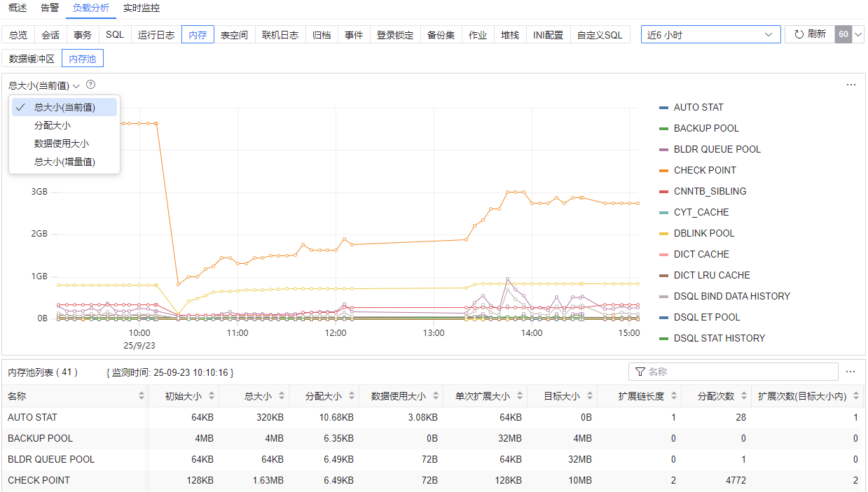
Task: Toggle DSQL BIND DATA HISTORY legend series
Action: (724, 296)
